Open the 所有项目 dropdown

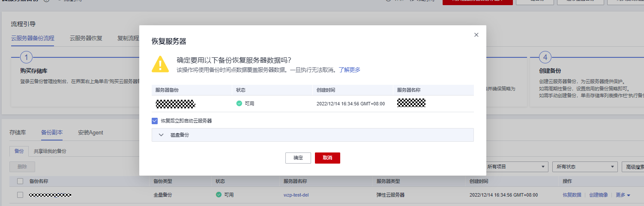[516, 167]
